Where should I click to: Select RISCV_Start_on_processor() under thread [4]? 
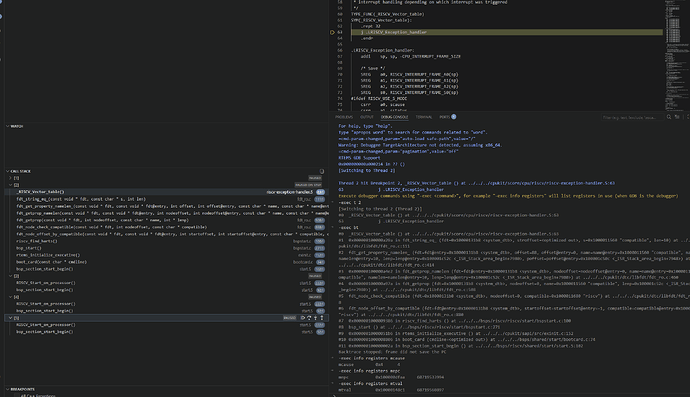(x=46, y=304)
